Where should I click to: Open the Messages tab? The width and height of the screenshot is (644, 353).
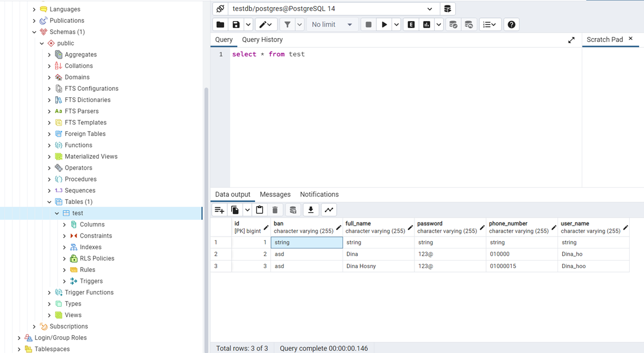pos(275,194)
